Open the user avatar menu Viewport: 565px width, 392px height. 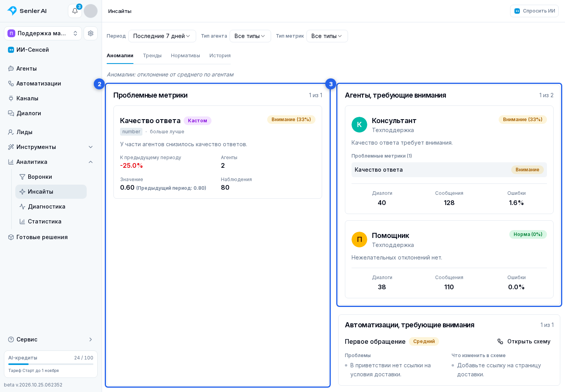click(91, 11)
